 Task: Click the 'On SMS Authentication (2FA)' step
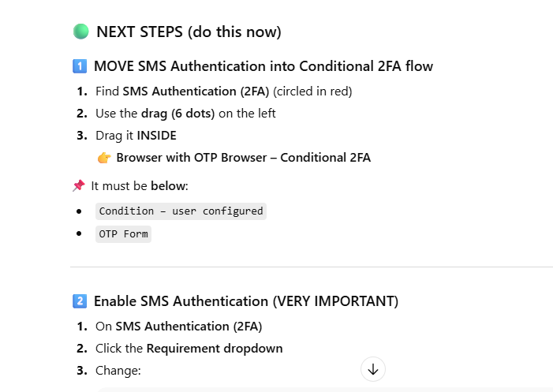[178, 327]
